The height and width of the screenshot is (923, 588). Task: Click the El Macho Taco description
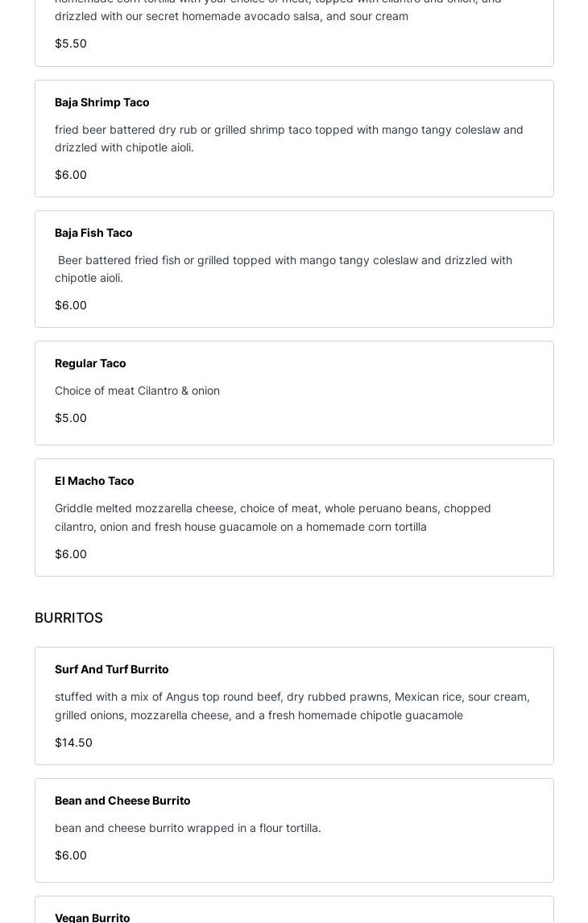tap(272, 517)
